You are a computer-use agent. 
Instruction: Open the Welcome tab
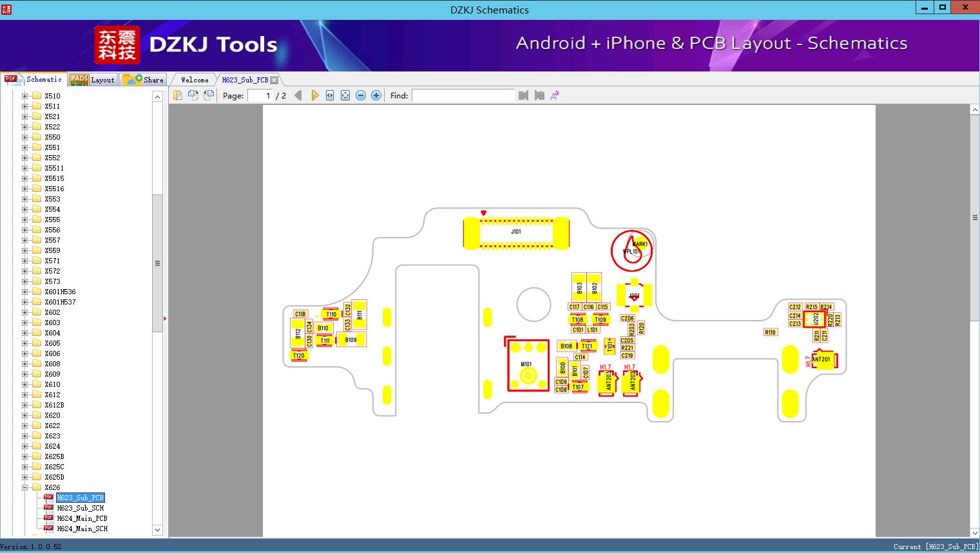[194, 80]
